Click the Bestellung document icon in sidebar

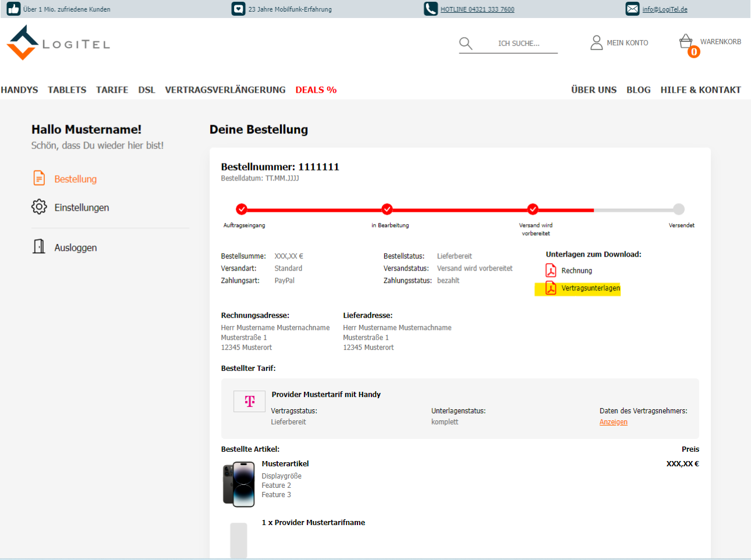(39, 178)
